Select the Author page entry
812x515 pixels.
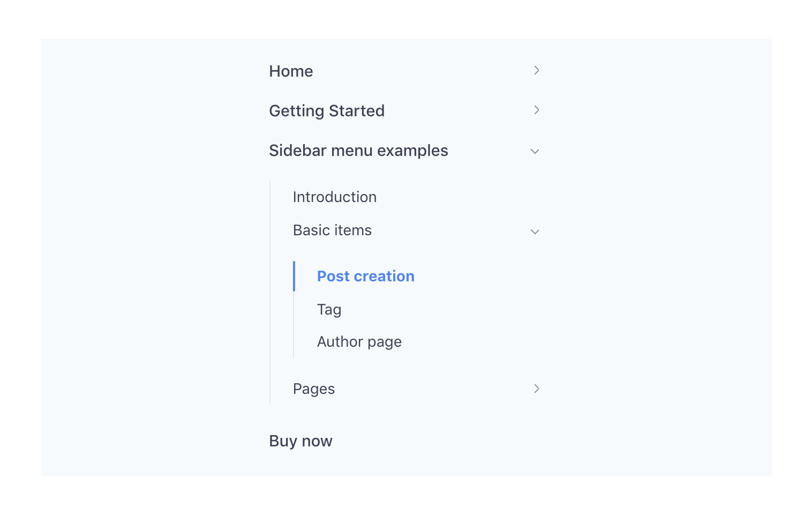tap(359, 341)
